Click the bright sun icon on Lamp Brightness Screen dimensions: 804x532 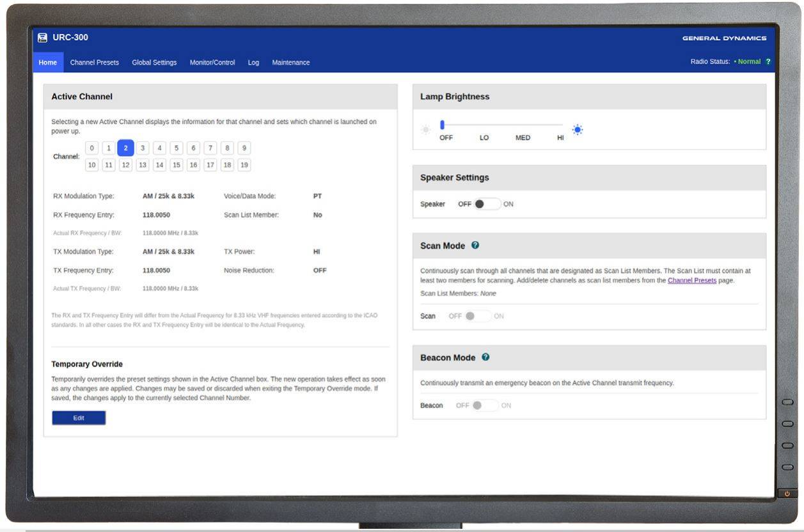[x=577, y=129]
